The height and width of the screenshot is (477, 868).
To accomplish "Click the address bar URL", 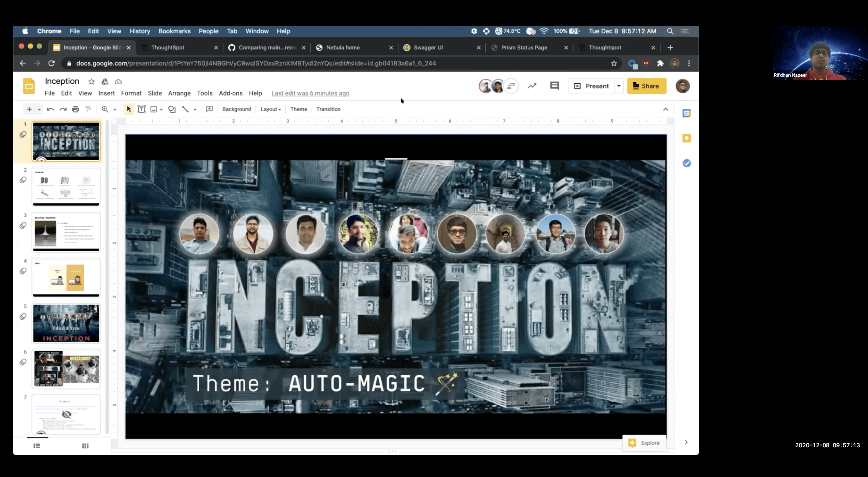I will point(256,63).
